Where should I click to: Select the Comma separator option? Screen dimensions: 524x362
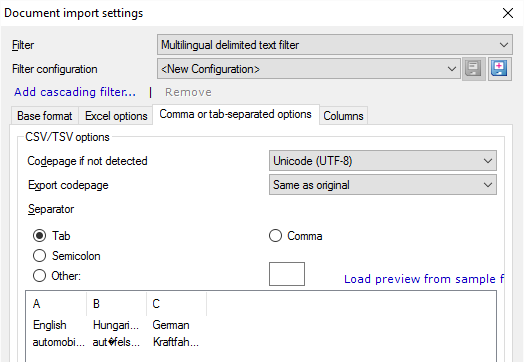pyautogui.click(x=275, y=236)
